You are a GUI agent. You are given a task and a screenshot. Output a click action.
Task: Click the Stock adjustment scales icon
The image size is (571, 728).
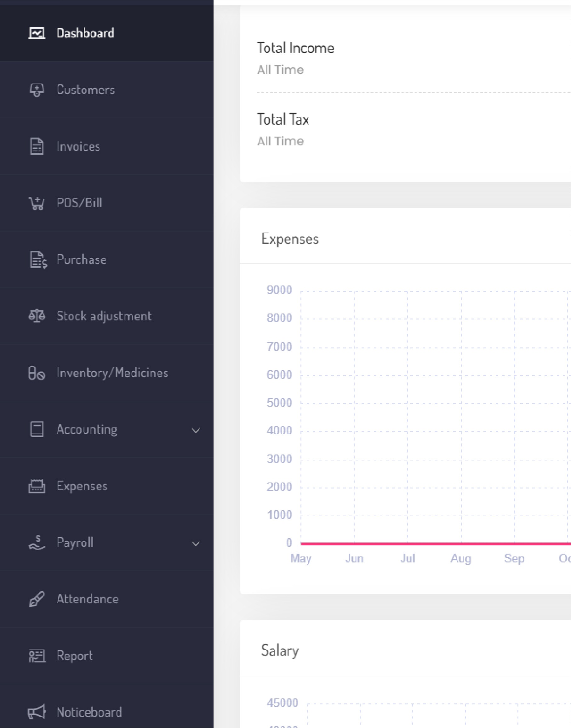(x=37, y=316)
